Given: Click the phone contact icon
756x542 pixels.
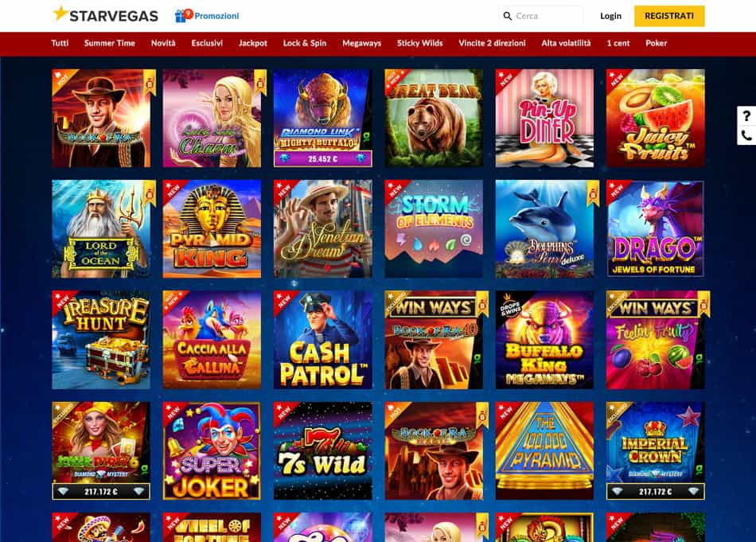Looking at the screenshot, I should pos(746,135).
